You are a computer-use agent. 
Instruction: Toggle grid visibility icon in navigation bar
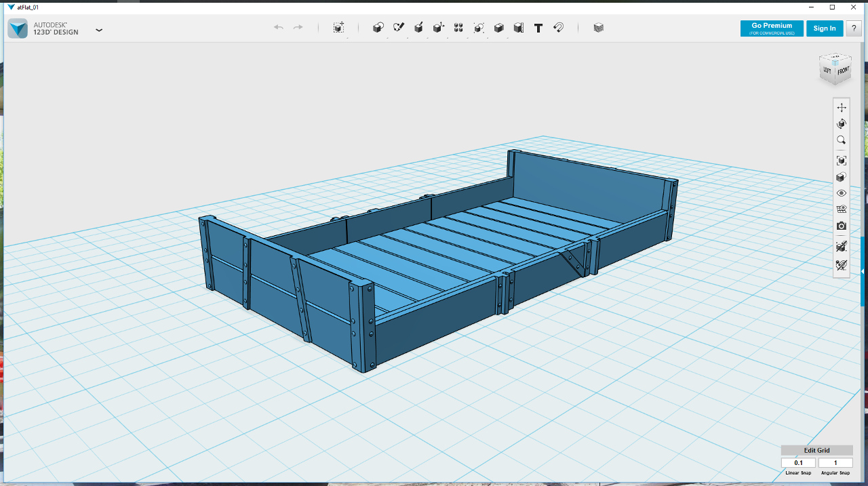(x=842, y=209)
